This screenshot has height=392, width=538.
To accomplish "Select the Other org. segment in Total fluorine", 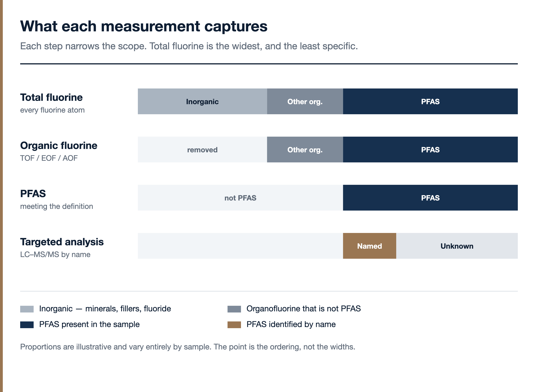I will (305, 101).
